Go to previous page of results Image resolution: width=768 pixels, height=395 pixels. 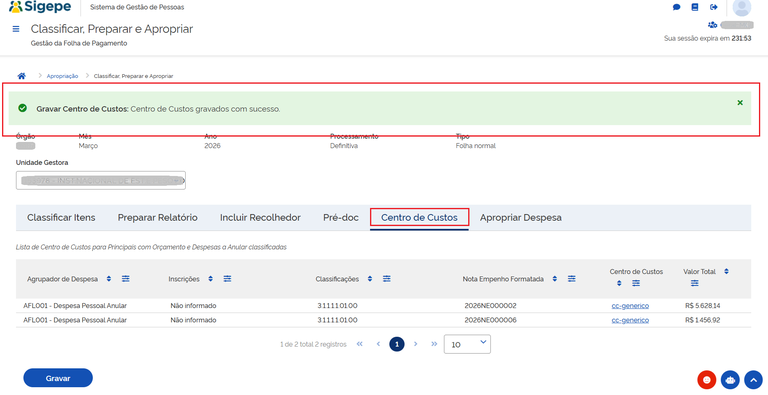[x=378, y=344]
